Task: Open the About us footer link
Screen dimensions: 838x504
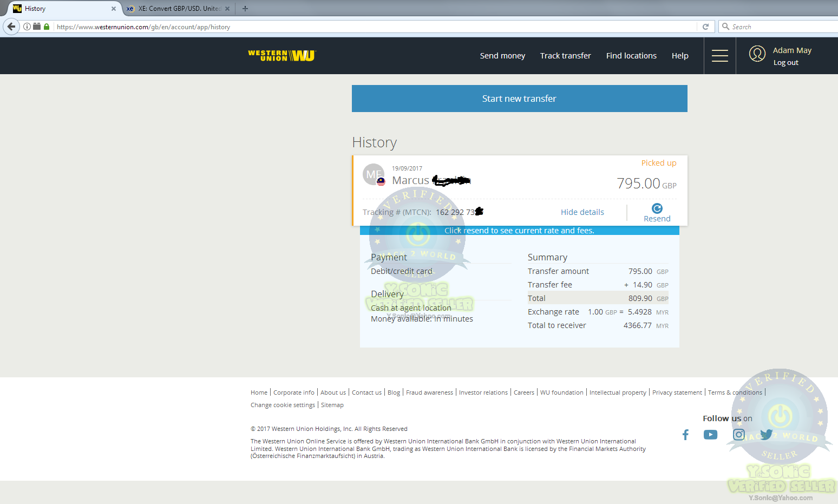Action: click(x=333, y=392)
